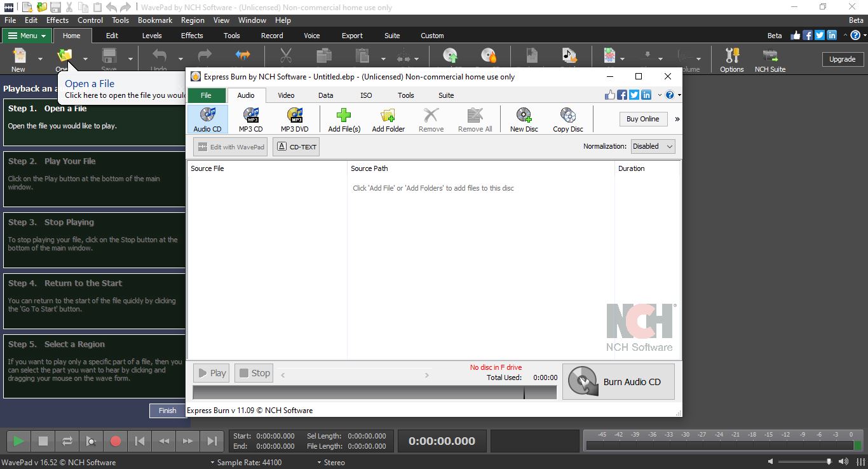Click the Play button in Express Burn
Image resolution: width=868 pixels, height=469 pixels.
212,373
